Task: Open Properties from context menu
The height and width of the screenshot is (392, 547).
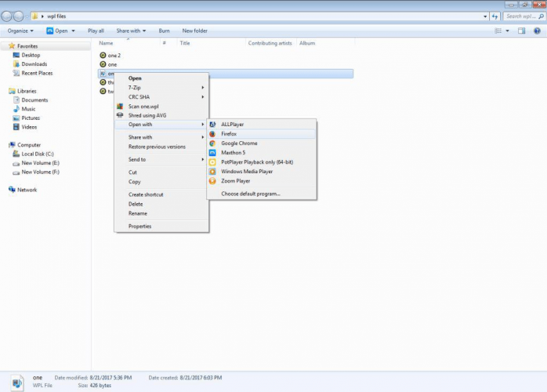Action: coord(161,227)
